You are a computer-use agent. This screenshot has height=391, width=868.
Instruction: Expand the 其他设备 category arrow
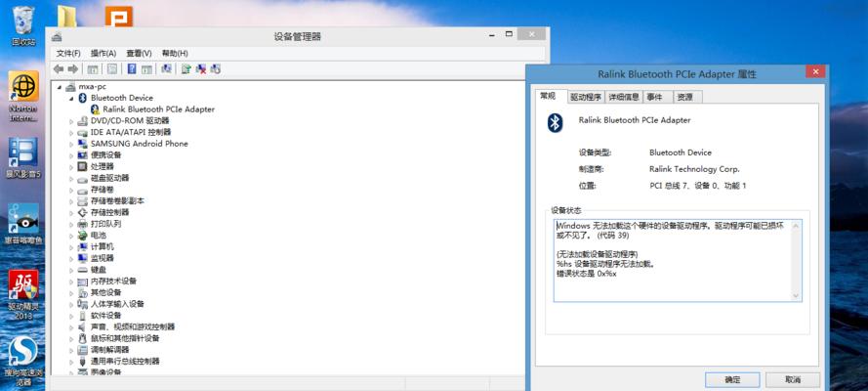point(71,292)
